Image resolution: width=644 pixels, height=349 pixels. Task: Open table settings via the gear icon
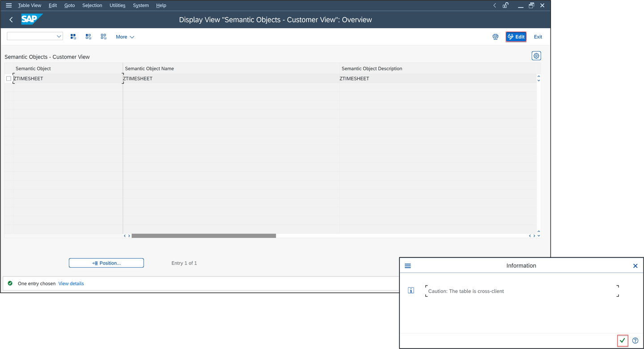[536, 56]
